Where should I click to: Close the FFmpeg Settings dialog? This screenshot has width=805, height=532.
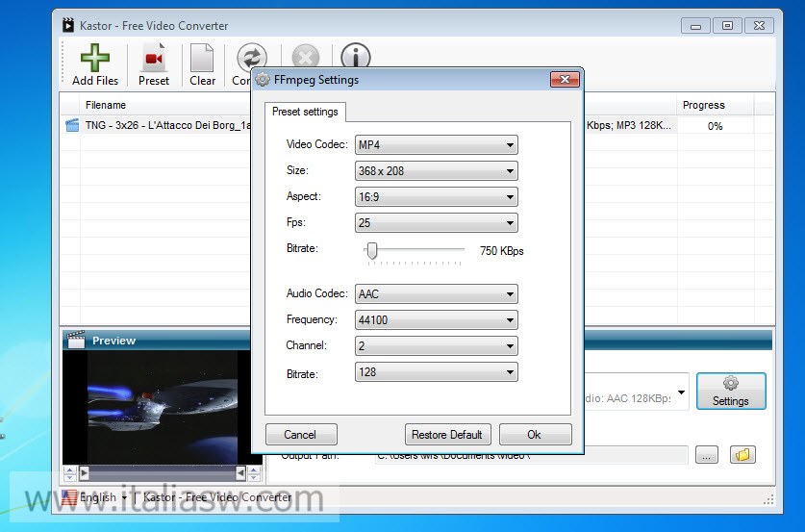coord(565,79)
